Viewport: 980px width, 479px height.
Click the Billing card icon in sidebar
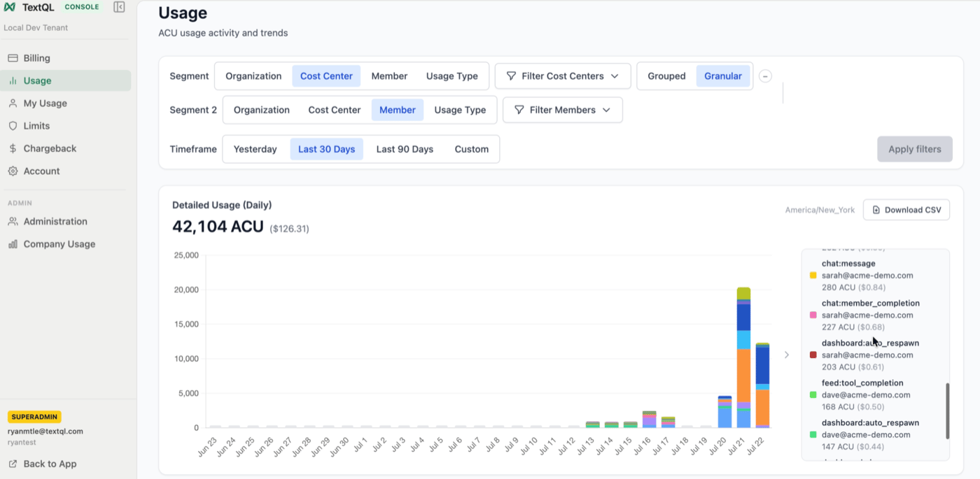[13, 58]
